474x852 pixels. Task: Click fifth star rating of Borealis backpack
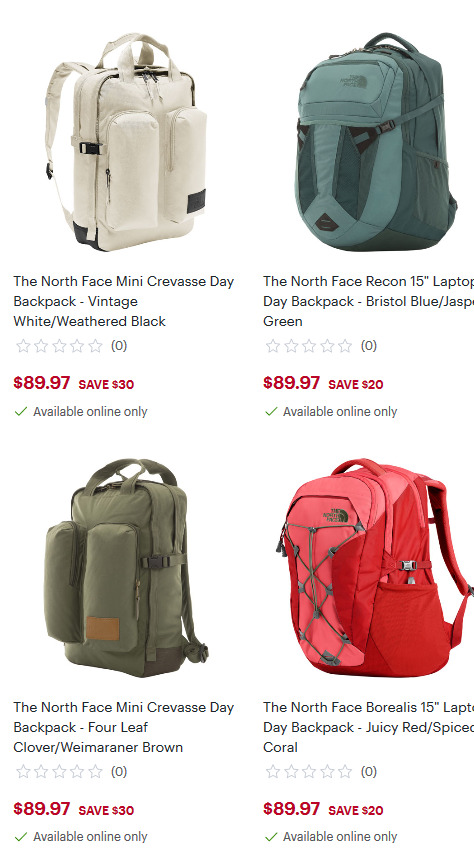pyautogui.click(x=345, y=772)
